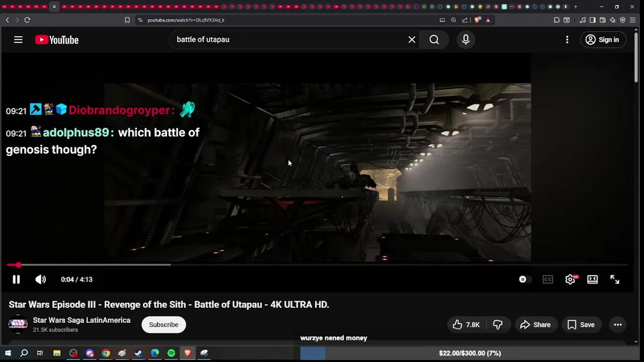Open the browser extensions puzzle icon
The width and height of the screenshot is (644, 362).
tap(556, 20)
